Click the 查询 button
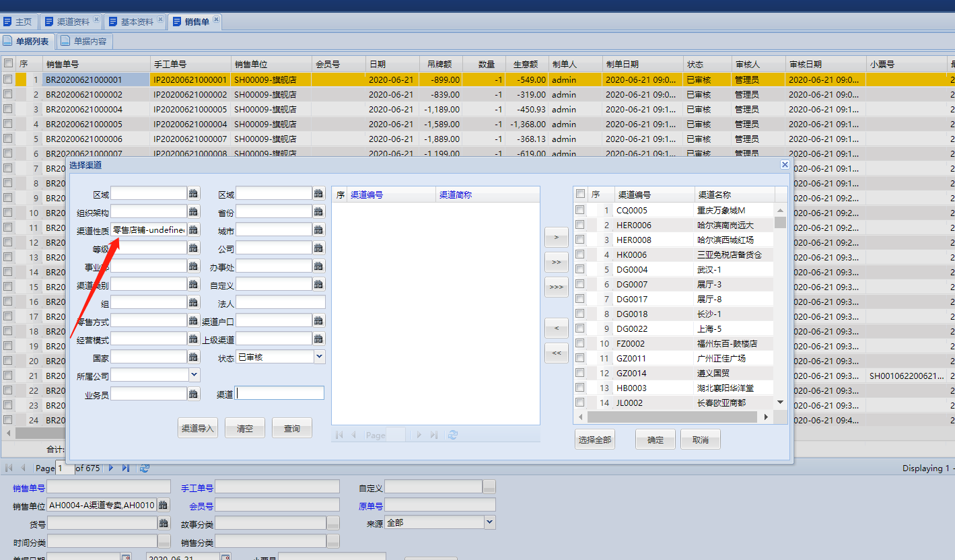 click(292, 428)
